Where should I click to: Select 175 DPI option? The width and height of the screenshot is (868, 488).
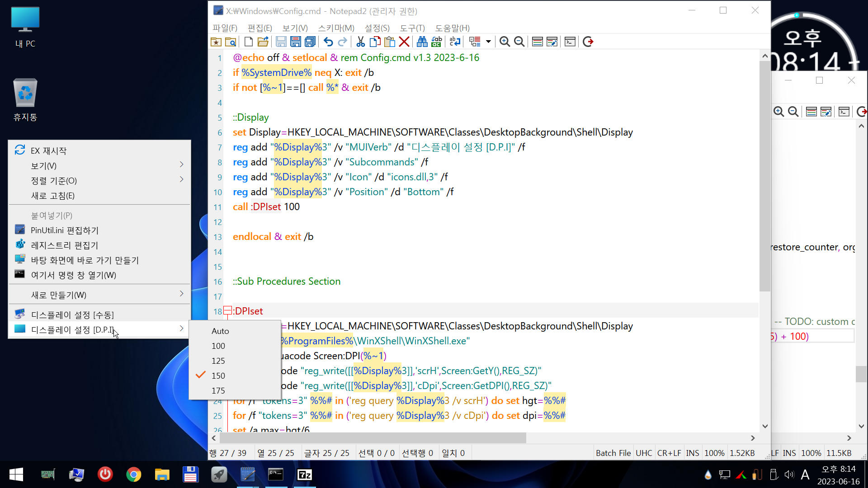[235, 390]
